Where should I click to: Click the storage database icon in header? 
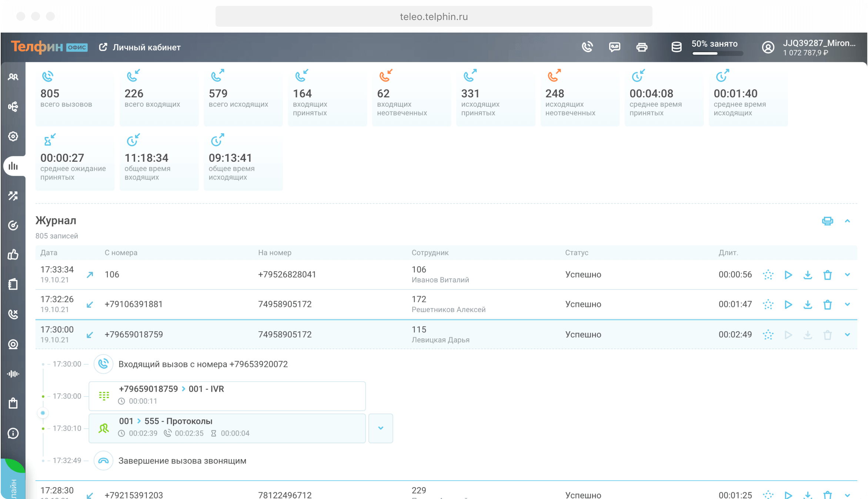point(677,47)
